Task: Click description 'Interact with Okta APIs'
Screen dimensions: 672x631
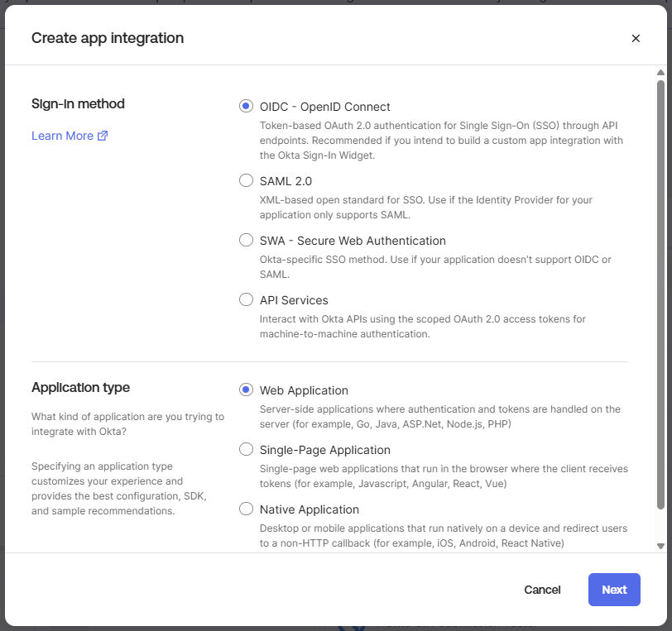Action: [x=423, y=327]
